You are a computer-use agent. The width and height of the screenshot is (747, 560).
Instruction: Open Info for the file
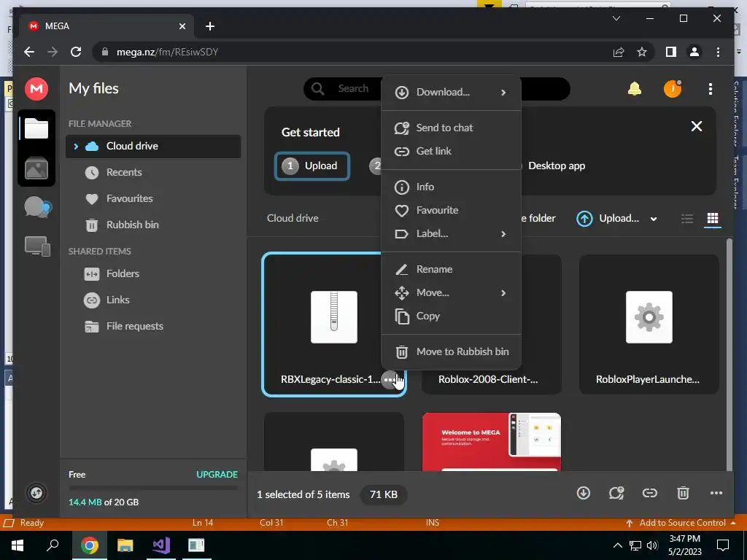(x=451, y=187)
